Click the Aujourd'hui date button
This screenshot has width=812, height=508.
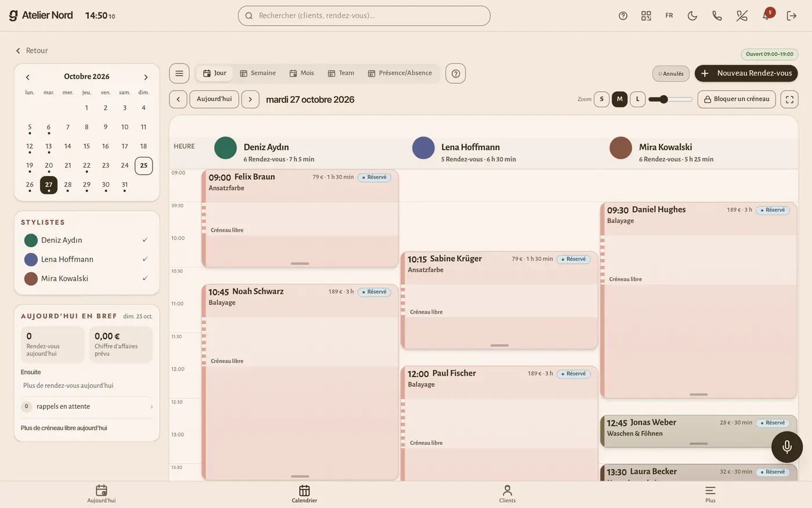[x=214, y=99]
